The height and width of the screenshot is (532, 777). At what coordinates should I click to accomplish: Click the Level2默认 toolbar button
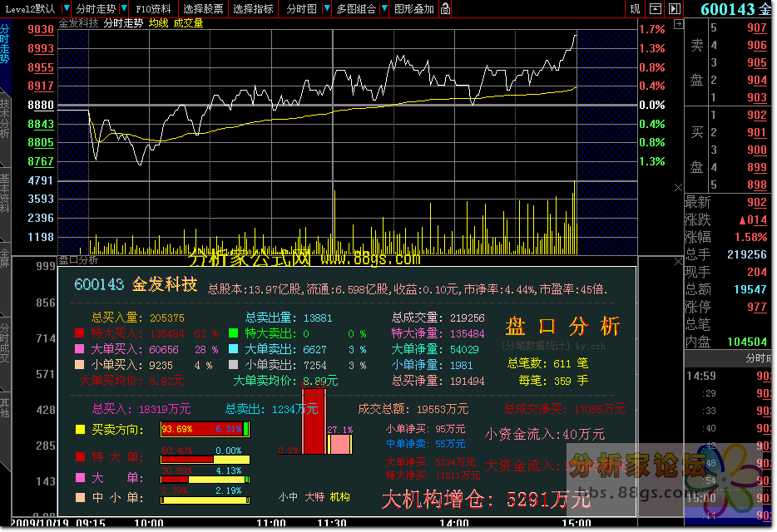click(31, 9)
